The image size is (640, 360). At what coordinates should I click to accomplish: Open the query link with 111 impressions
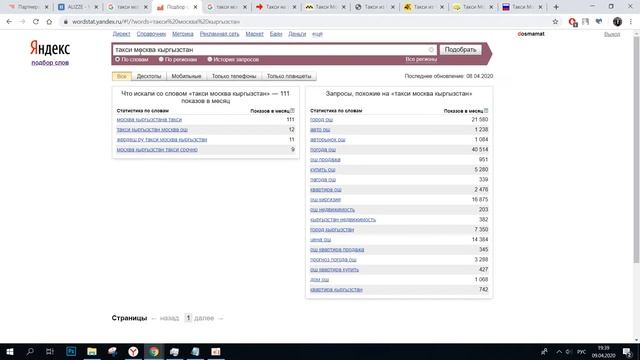tap(149, 120)
